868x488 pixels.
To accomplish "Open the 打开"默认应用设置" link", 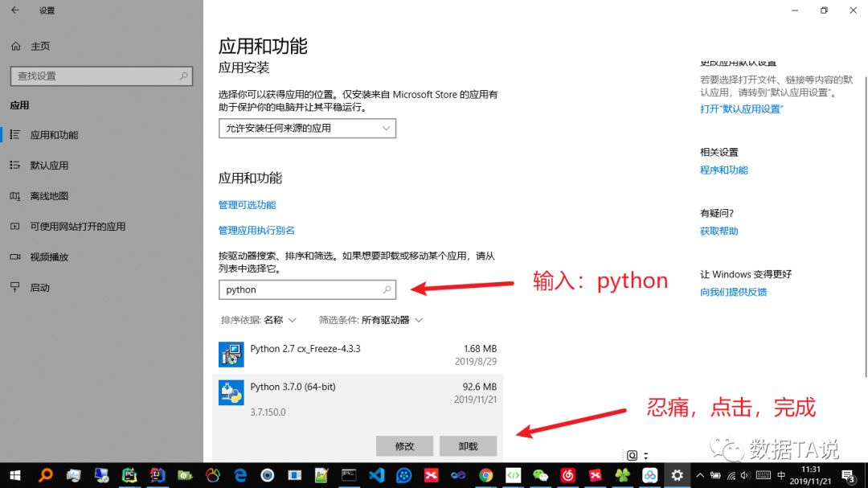I will (741, 109).
